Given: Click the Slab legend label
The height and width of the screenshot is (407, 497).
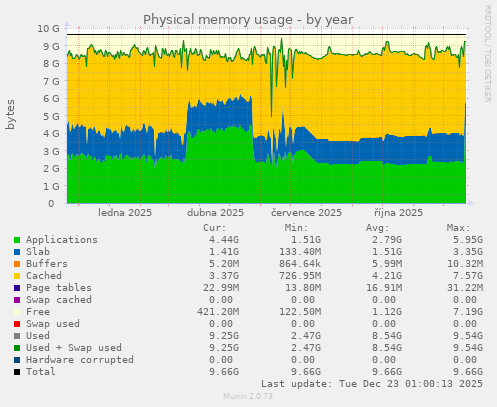Looking at the screenshot, I should 38,252.
